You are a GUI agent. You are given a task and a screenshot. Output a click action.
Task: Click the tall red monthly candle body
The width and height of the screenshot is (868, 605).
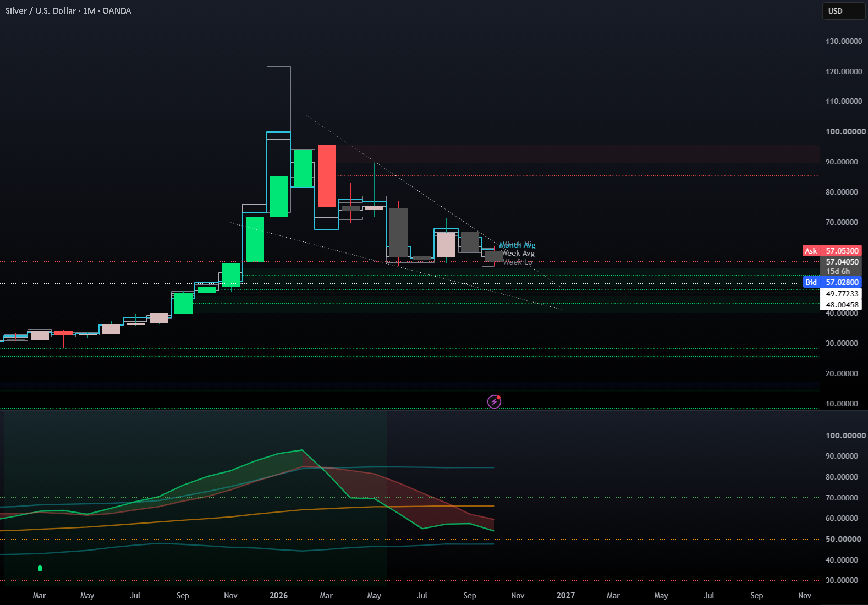tap(327, 176)
